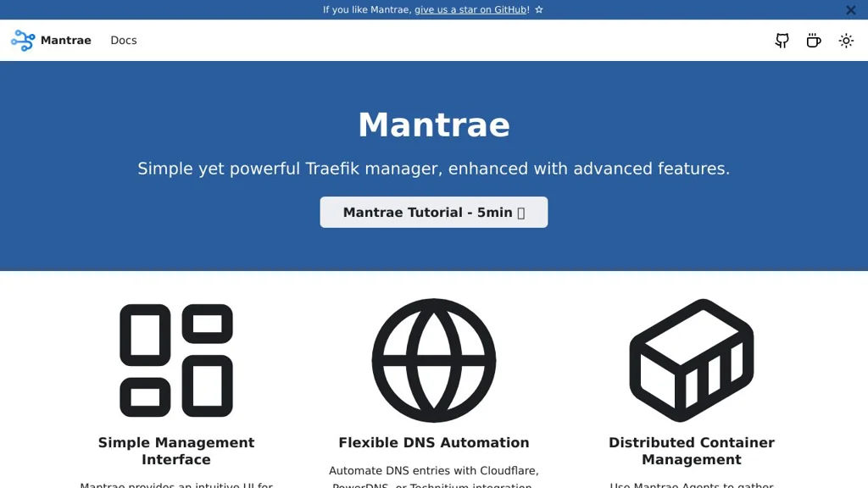868x488 pixels.
Task: Click the coffee cup donate icon
Action: (814, 41)
